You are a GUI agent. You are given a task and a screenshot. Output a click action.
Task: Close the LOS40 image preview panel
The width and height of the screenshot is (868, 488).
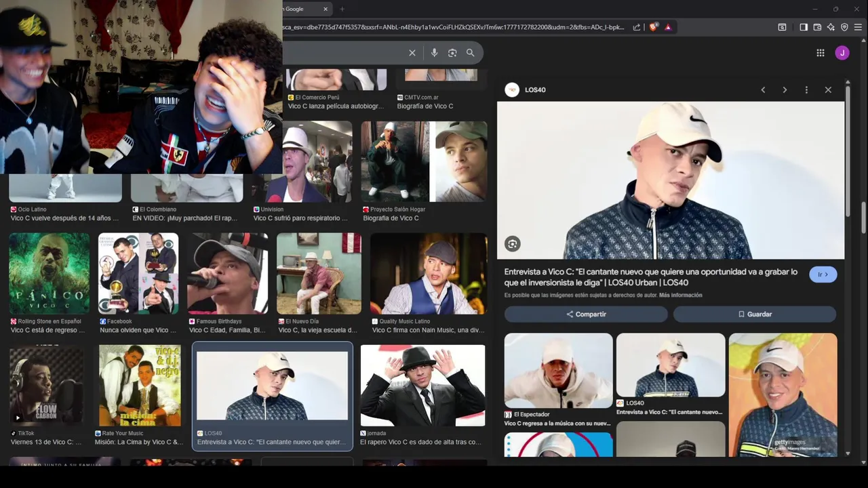(828, 89)
